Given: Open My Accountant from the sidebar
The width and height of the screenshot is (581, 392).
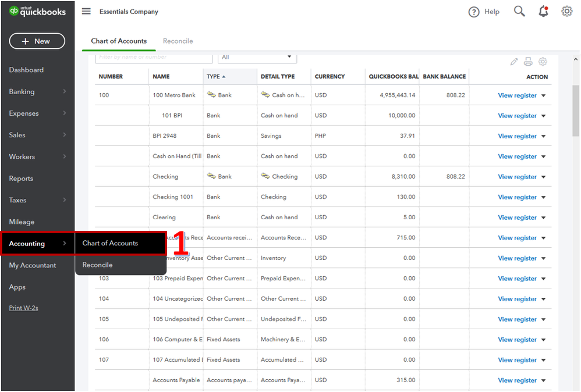Looking at the screenshot, I should [33, 265].
